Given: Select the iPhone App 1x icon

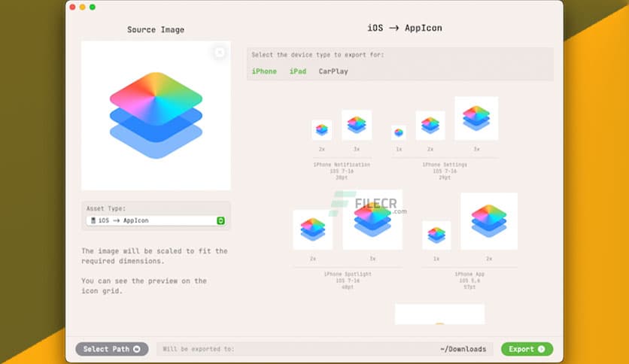Looking at the screenshot, I should [x=436, y=235].
